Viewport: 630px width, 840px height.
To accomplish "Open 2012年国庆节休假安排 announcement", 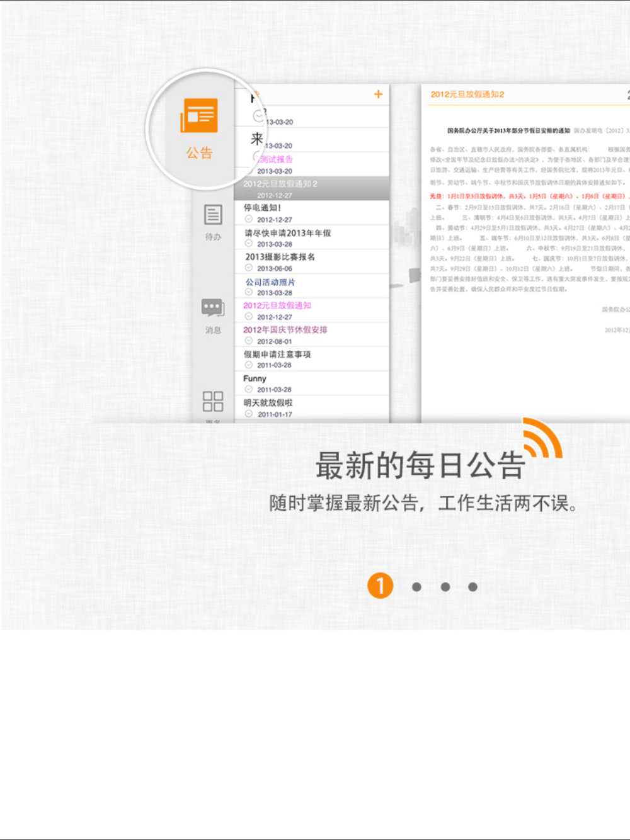I will pos(312,335).
